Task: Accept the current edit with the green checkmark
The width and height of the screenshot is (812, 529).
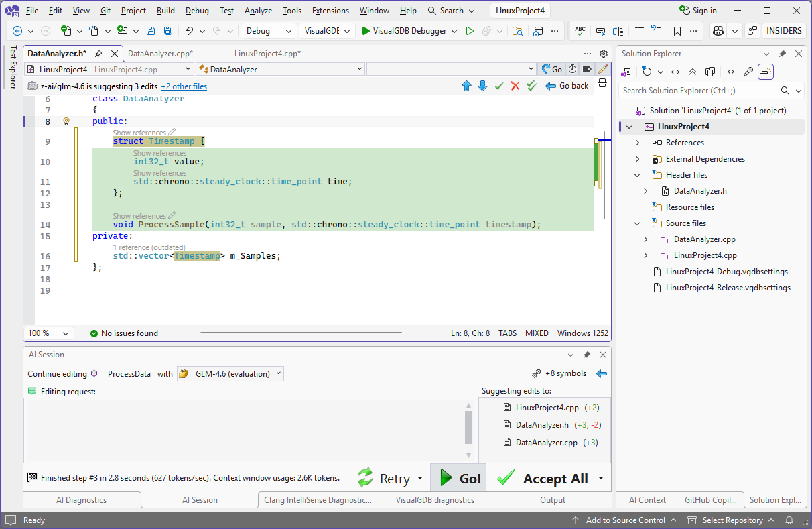Action: click(x=499, y=86)
